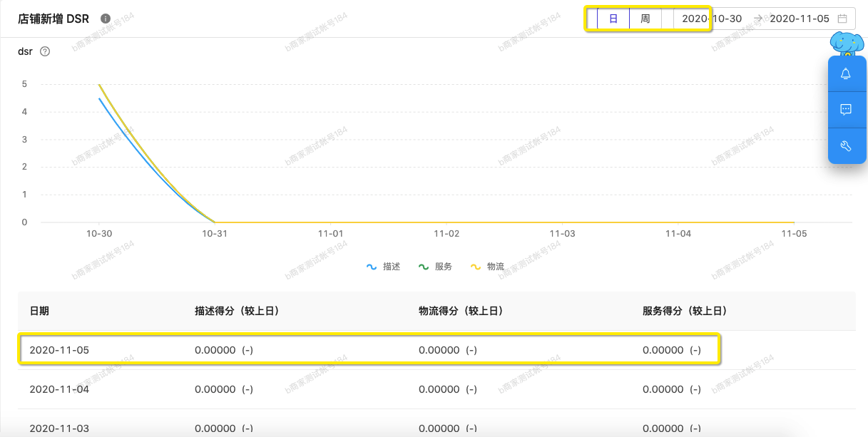Click the wrench tool icon in sidebar
This screenshot has width=868, height=437.
pyautogui.click(x=846, y=146)
